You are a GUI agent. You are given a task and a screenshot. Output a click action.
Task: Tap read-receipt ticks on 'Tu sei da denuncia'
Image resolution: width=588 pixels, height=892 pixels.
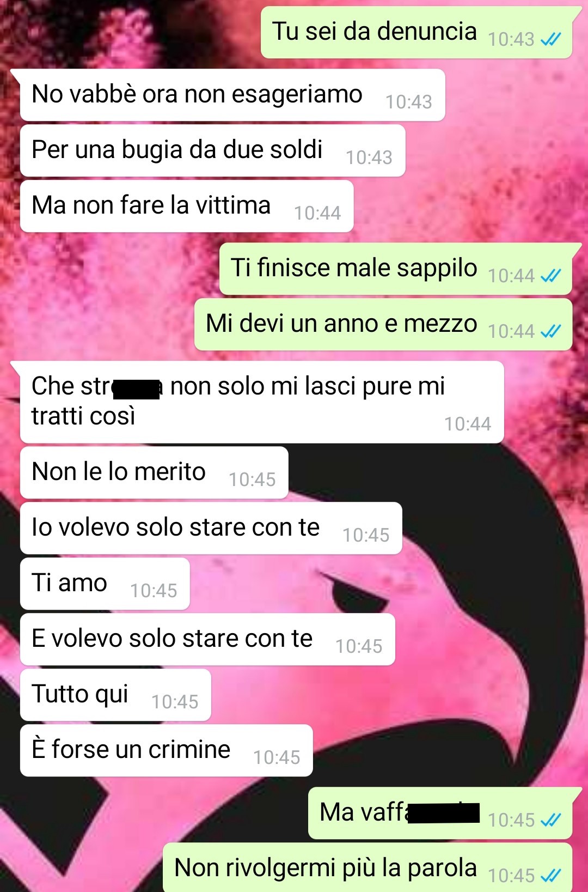click(x=550, y=39)
